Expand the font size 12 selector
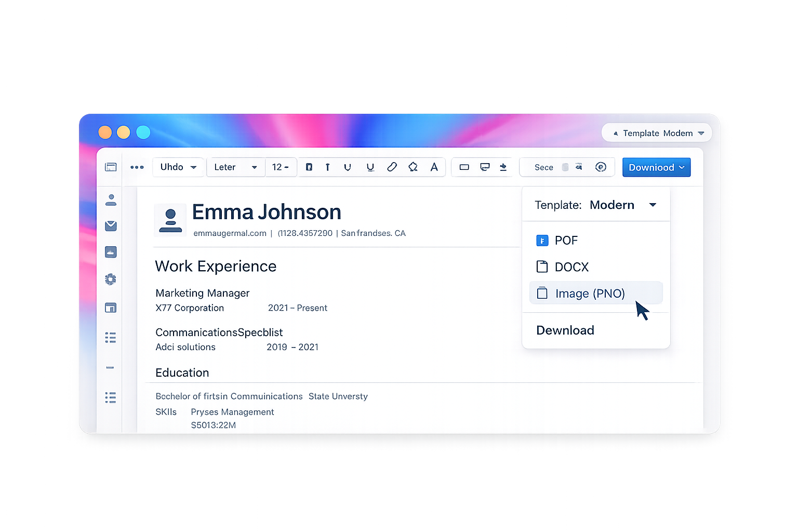 pyautogui.click(x=281, y=167)
